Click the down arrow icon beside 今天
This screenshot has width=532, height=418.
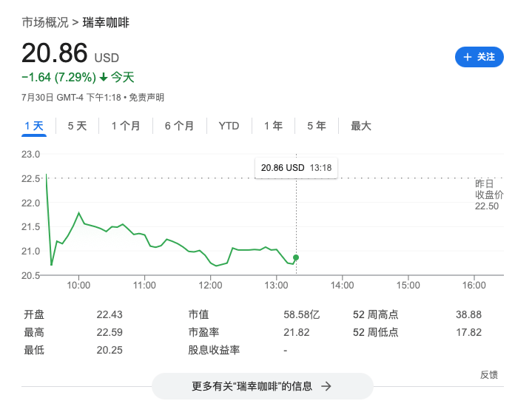tap(104, 78)
